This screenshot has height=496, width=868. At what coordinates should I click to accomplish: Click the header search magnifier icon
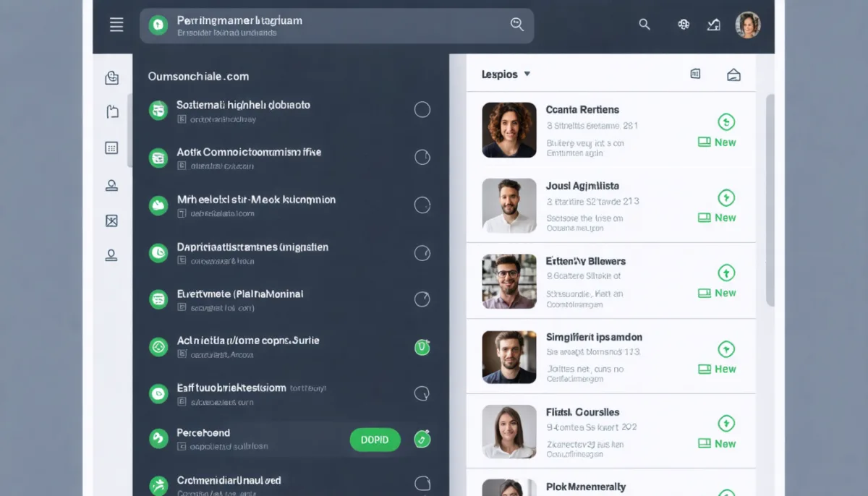(x=644, y=25)
